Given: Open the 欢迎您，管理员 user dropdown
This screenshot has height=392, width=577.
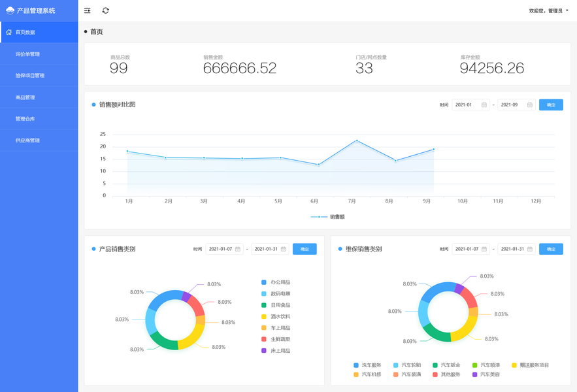Looking at the screenshot, I should coord(548,10).
